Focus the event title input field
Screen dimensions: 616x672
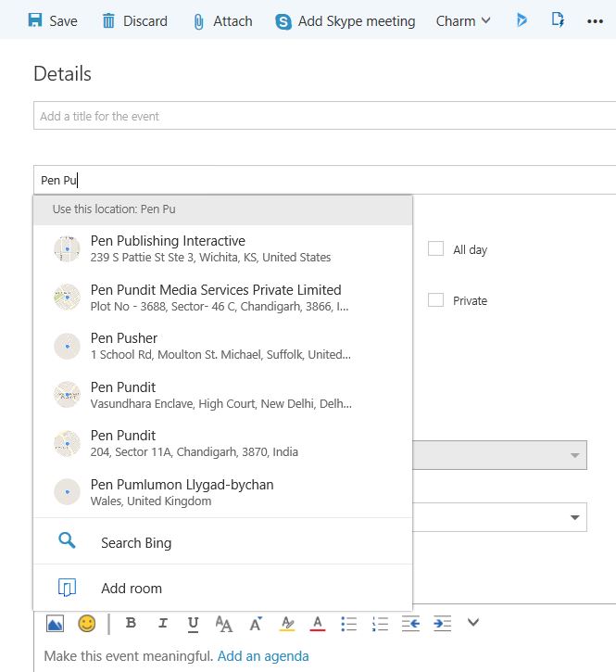[x=325, y=116]
